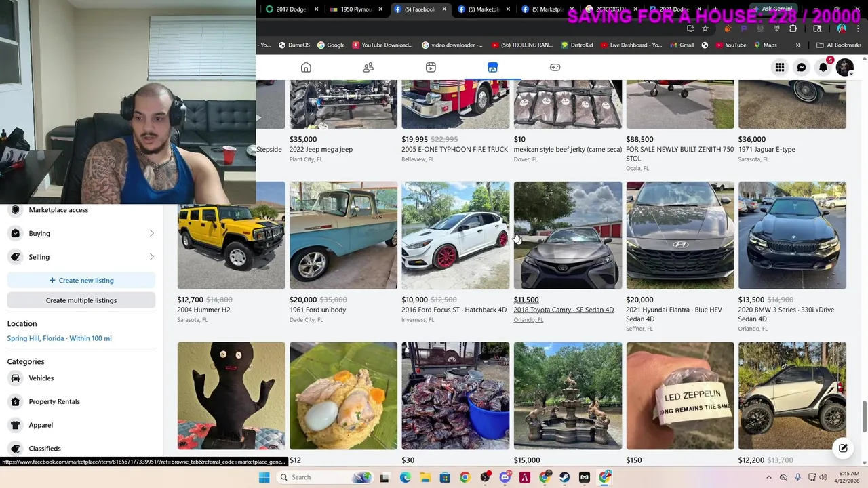
Task: Open Chrome extensions puzzle icon
Action: tap(793, 28)
